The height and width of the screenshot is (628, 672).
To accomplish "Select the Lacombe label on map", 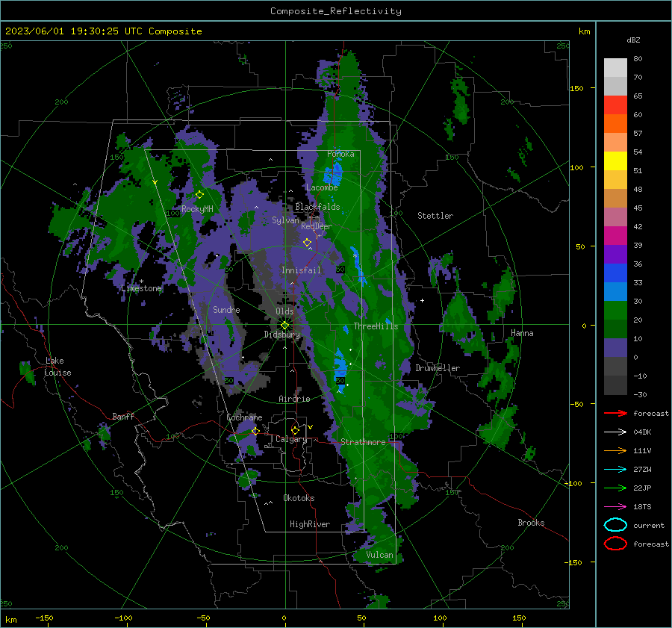I will 322,187.
